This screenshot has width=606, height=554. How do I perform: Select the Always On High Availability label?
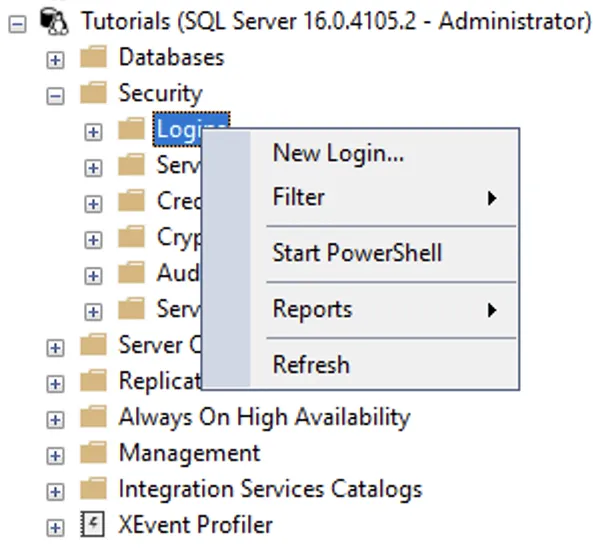264,417
